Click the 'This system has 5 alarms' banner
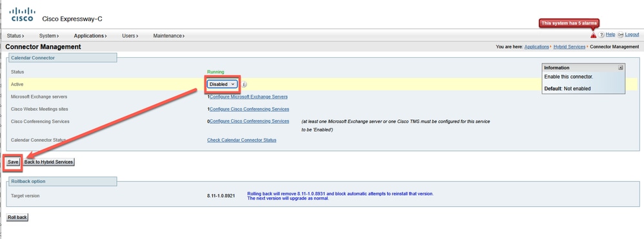The height and width of the screenshot is (239, 644). 569,23
